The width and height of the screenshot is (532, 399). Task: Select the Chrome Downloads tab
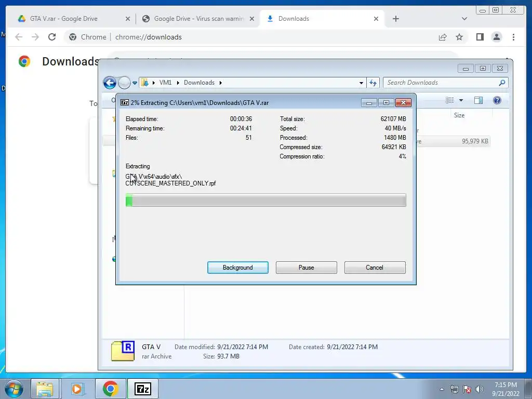(x=322, y=19)
